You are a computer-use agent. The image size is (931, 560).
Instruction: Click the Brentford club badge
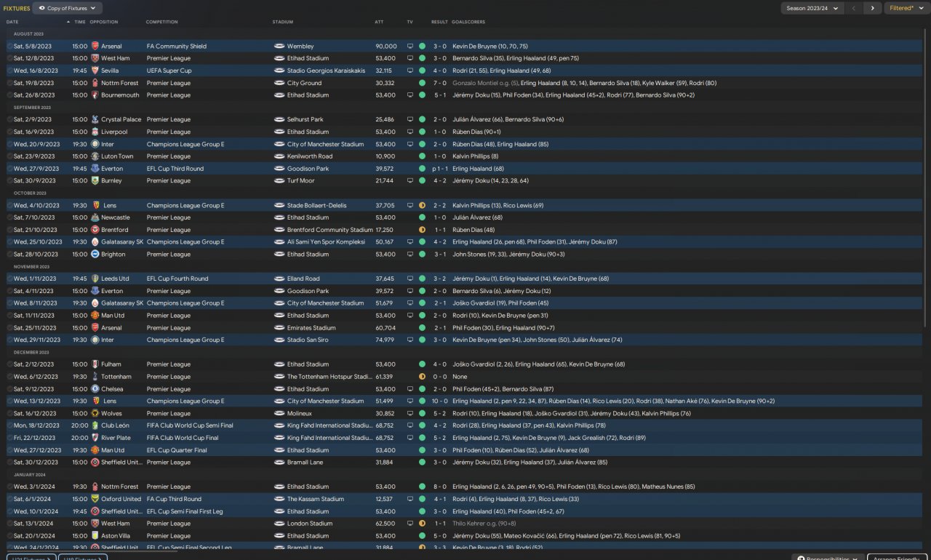(x=95, y=230)
